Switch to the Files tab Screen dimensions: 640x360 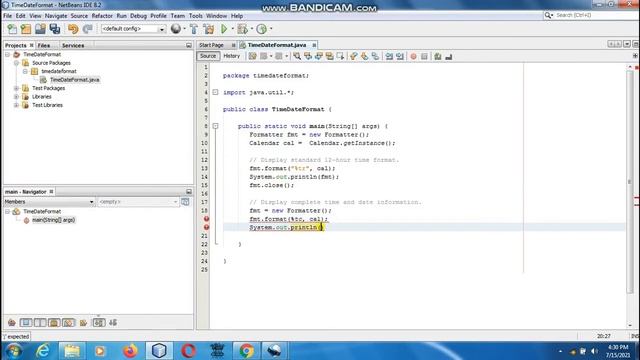coord(44,45)
